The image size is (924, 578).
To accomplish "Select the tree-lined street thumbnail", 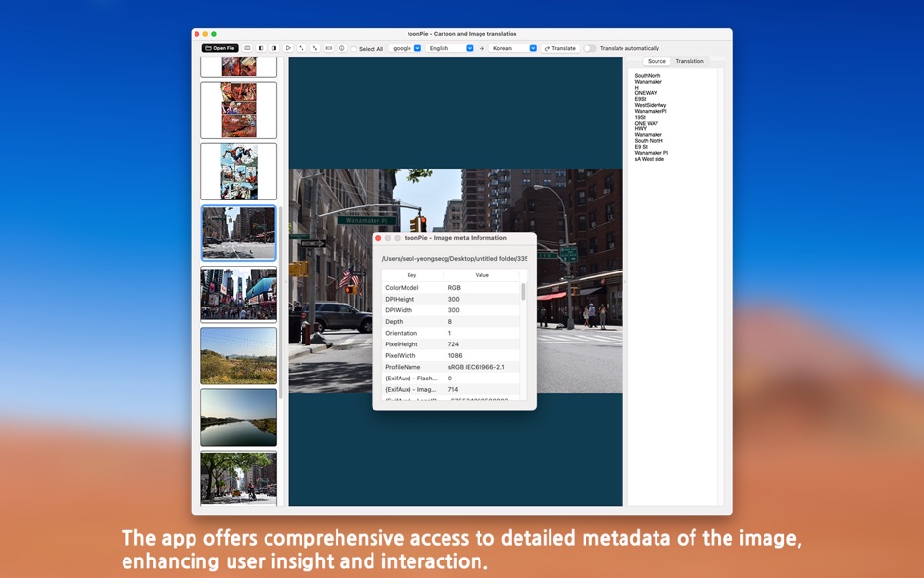I will click(x=238, y=478).
